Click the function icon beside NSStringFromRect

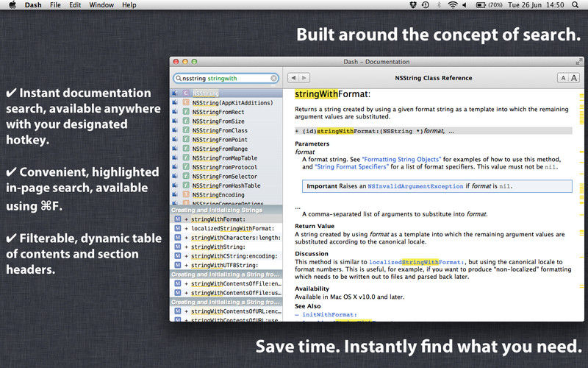tap(186, 112)
